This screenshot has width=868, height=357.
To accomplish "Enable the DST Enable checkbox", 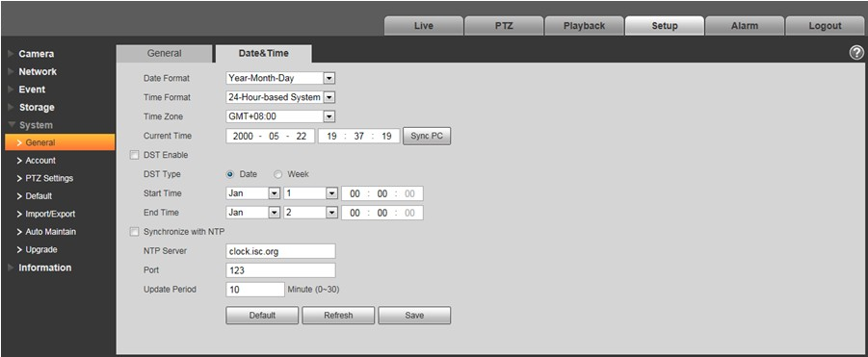I will point(134,155).
